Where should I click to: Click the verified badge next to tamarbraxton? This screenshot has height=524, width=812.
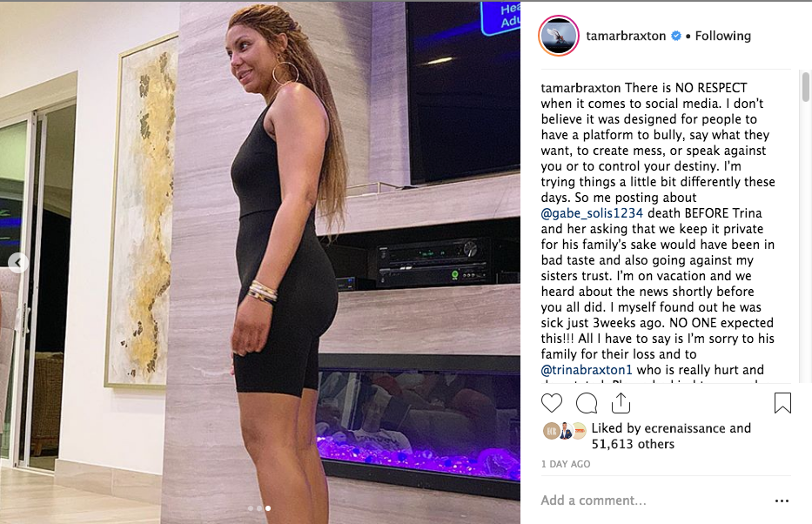click(676, 36)
